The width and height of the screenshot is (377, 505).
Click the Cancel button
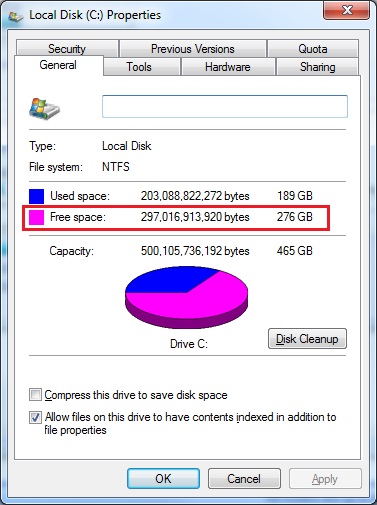(x=244, y=479)
